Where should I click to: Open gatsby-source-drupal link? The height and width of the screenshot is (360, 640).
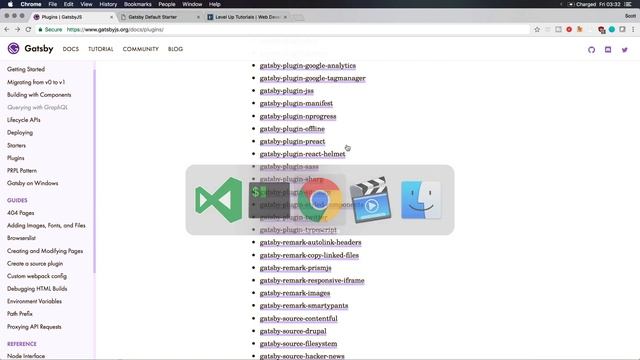293,331
